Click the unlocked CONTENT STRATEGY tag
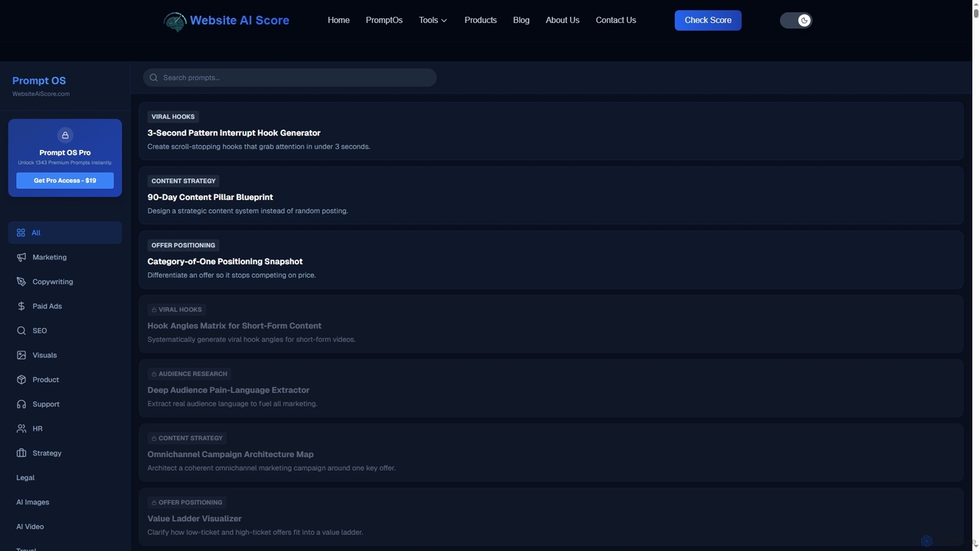The image size is (980, 551). (184, 181)
